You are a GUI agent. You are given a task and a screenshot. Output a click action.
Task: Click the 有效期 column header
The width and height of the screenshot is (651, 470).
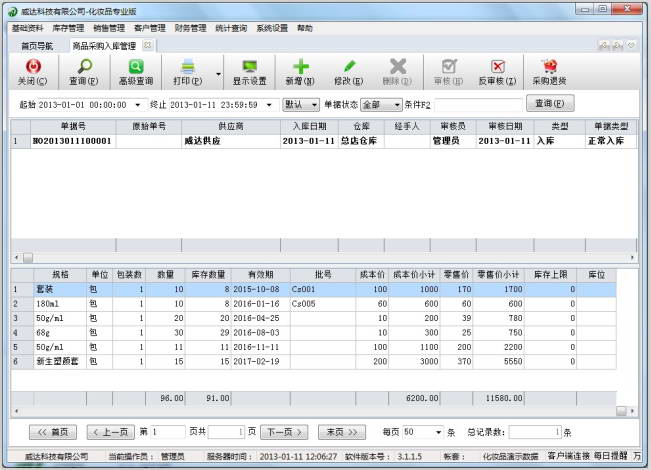(260, 274)
